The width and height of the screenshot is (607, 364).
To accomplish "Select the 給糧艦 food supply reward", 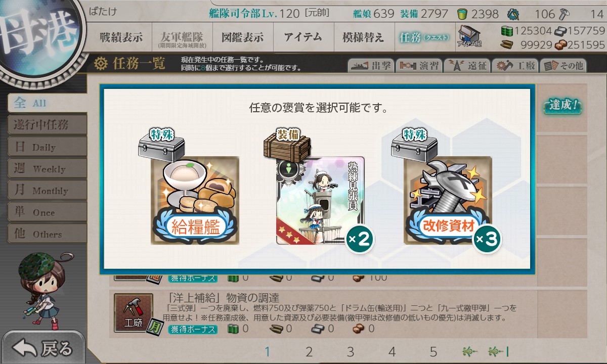I will pos(195,201).
